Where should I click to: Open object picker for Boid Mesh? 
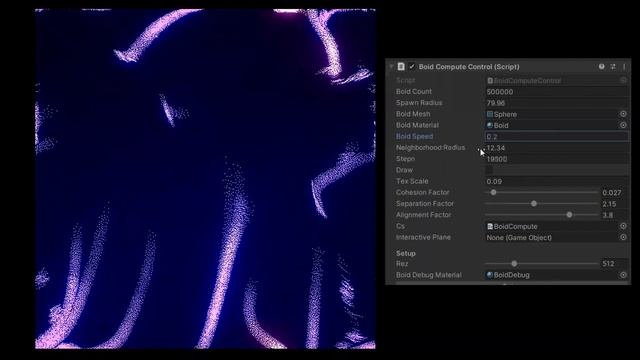tap(623, 114)
